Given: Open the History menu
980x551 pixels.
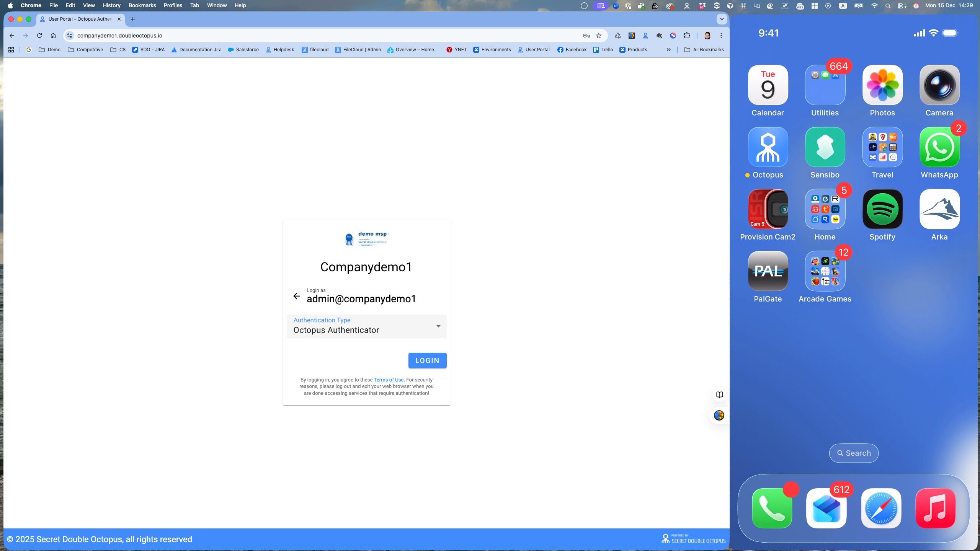Looking at the screenshot, I should 111,5.
